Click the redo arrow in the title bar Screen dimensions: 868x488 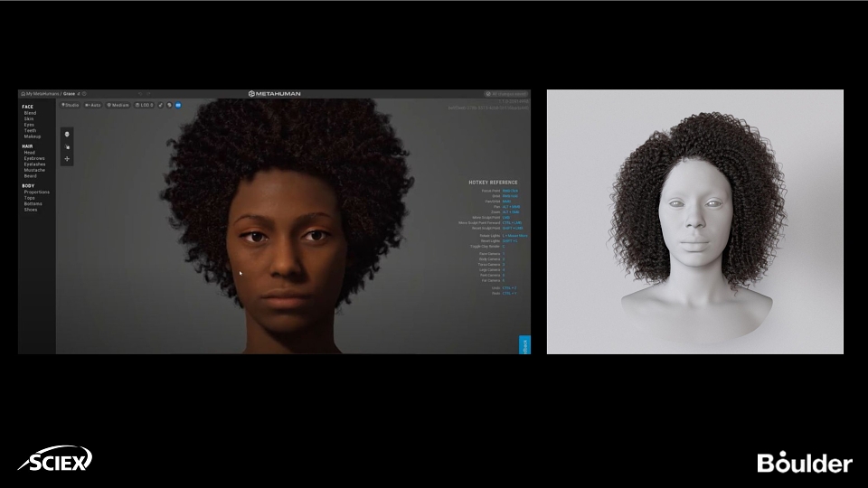pyautogui.click(x=148, y=94)
